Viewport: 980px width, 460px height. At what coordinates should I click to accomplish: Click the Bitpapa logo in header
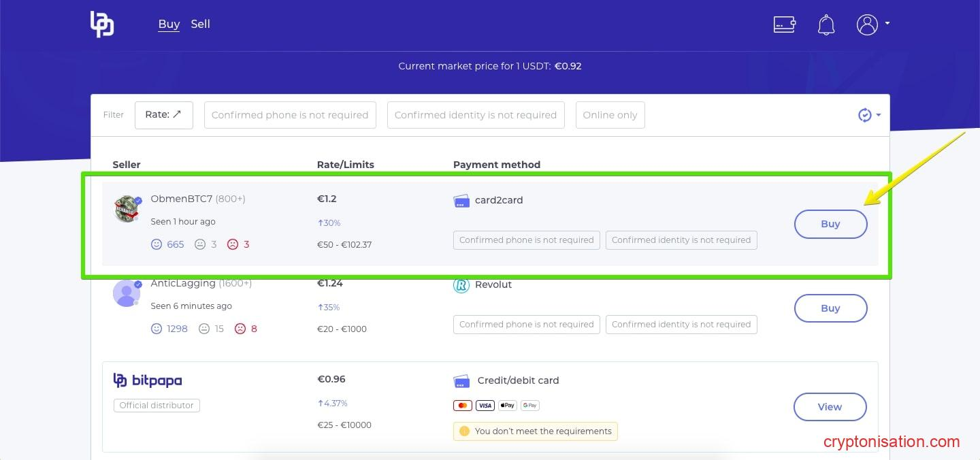pyautogui.click(x=102, y=24)
